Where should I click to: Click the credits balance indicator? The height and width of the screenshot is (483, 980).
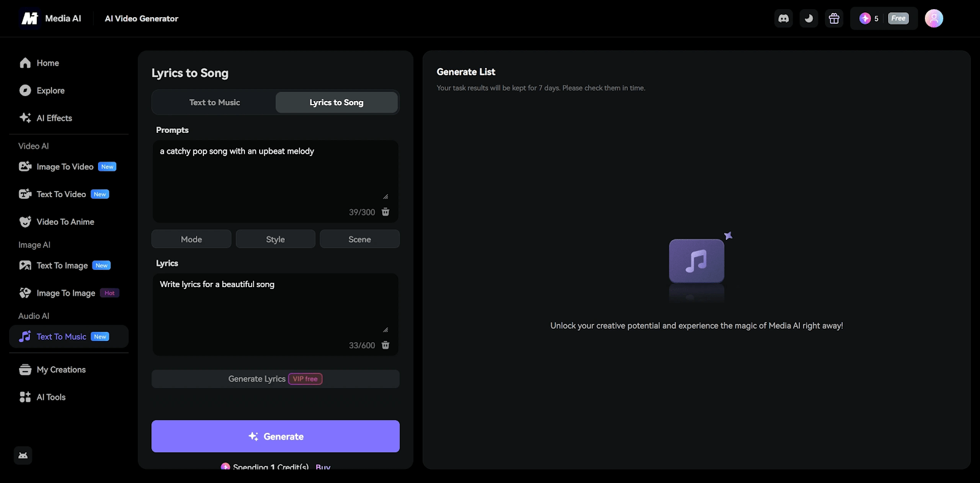pyautogui.click(x=869, y=18)
